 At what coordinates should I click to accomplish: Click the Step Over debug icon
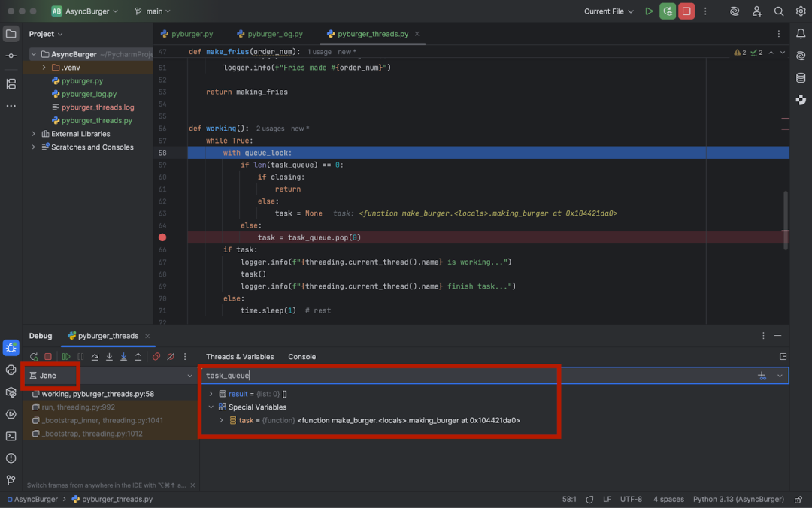(95, 357)
